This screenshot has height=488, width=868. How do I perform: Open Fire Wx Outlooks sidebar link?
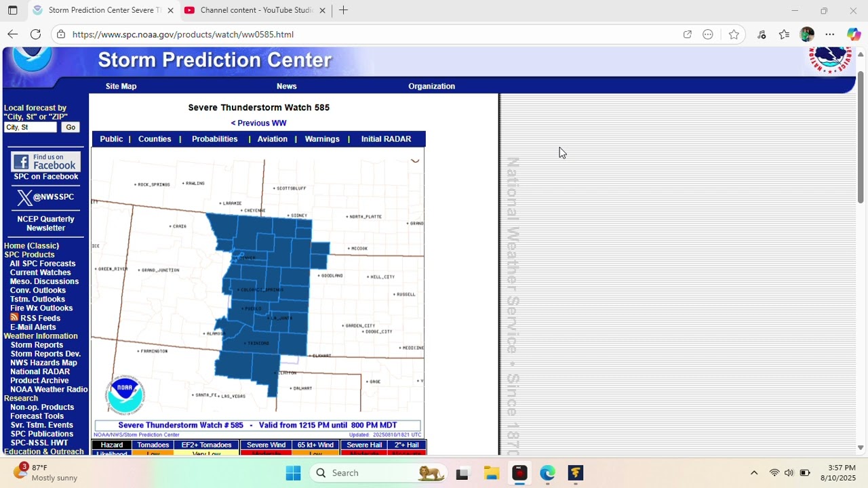pos(41,308)
